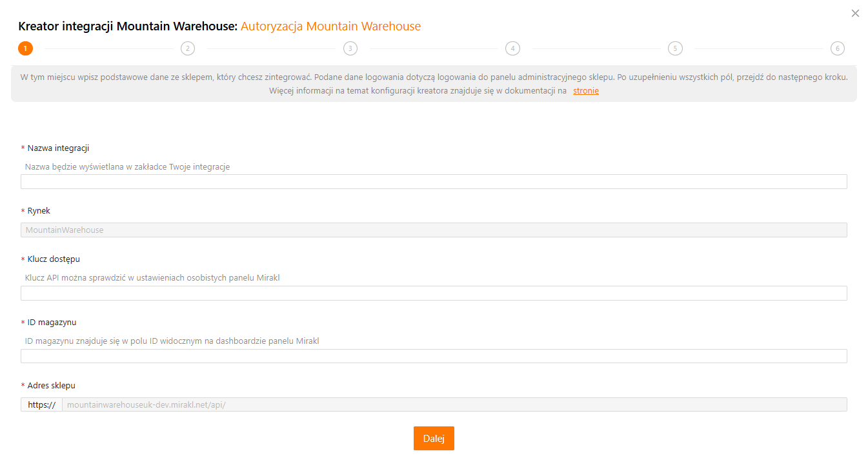
Task: Open final step 6 of the wizard
Action: pos(837,48)
